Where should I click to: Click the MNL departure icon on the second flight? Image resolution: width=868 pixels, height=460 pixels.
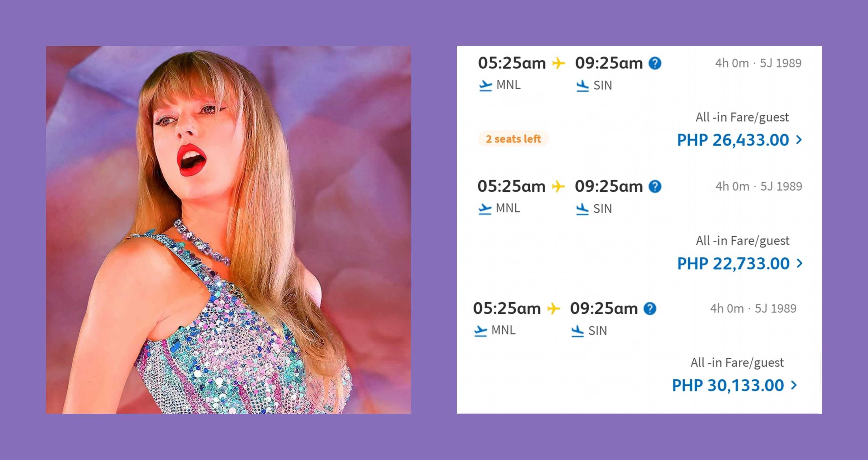point(485,209)
